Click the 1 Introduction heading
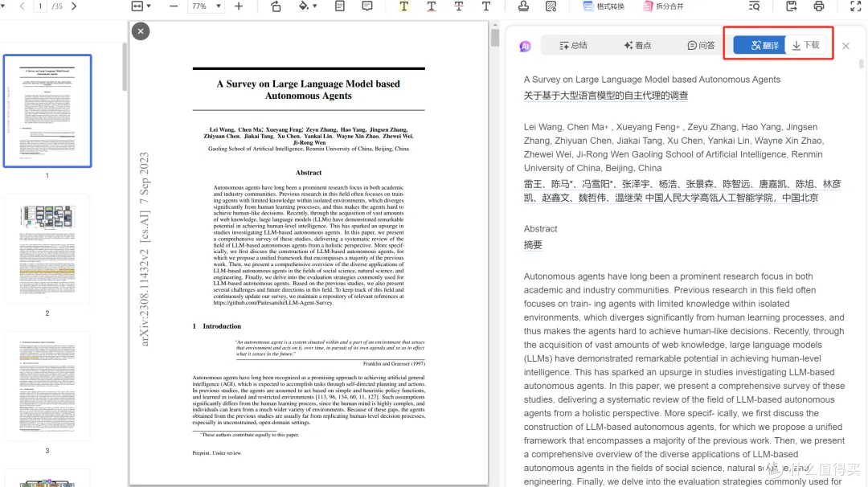 (x=216, y=326)
